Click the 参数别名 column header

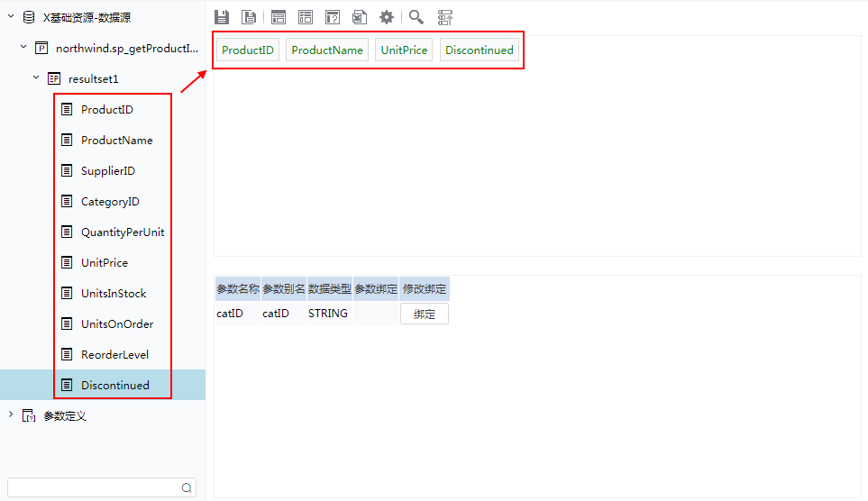pyautogui.click(x=284, y=289)
